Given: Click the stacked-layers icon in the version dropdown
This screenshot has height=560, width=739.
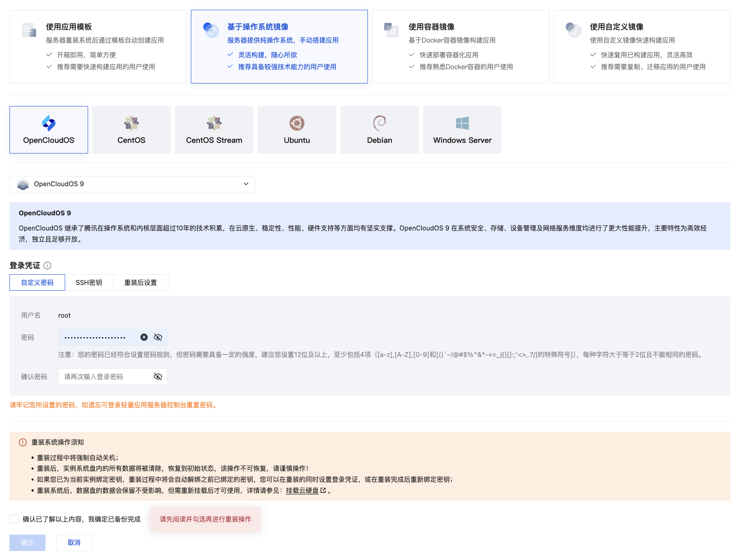Looking at the screenshot, I should pos(23,184).
